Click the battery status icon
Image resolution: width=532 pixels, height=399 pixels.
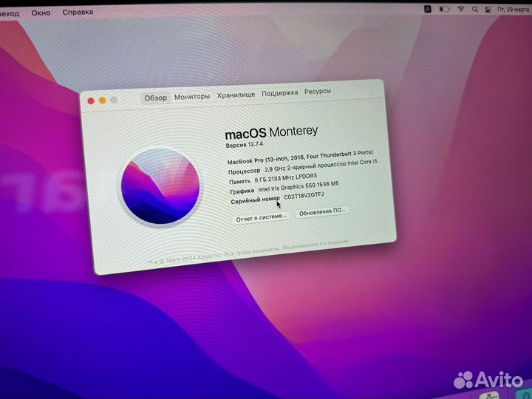click(444, 10)
